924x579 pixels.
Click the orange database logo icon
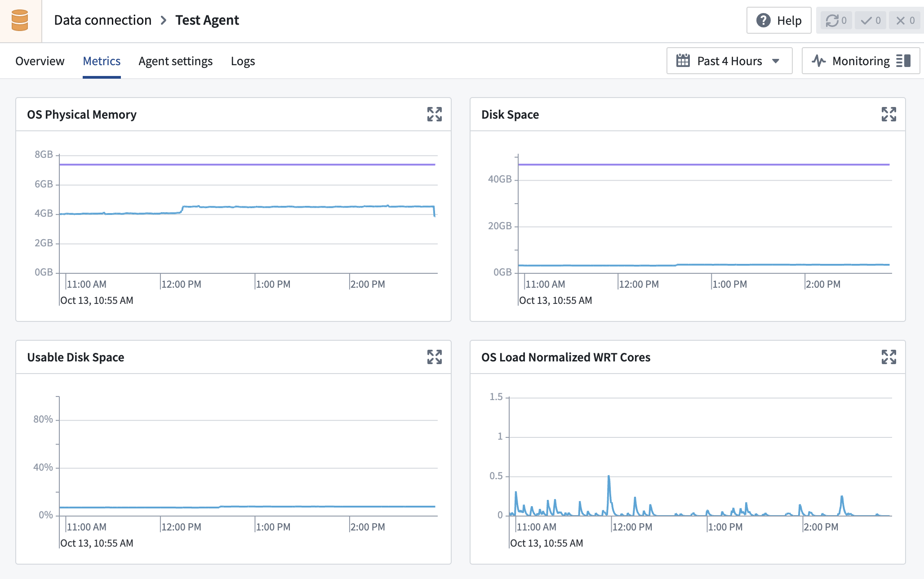[20, 20]
